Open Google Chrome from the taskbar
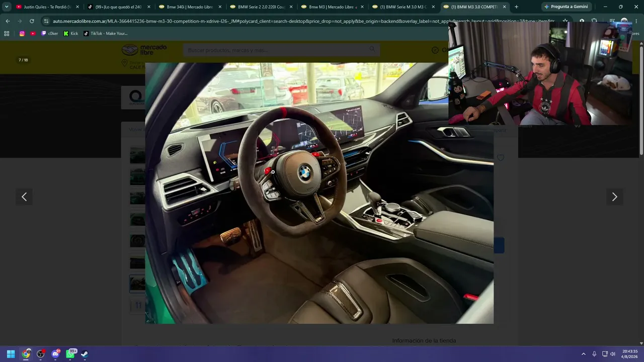This screenshot has width=644, height=362. pyautogui.click(x=26, y=354)
